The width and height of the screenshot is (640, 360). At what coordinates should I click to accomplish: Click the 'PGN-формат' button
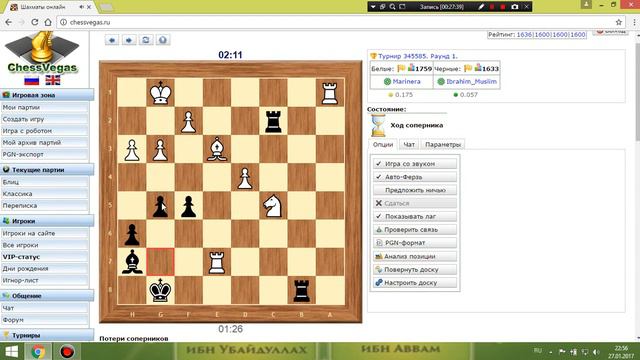(415, 243)
